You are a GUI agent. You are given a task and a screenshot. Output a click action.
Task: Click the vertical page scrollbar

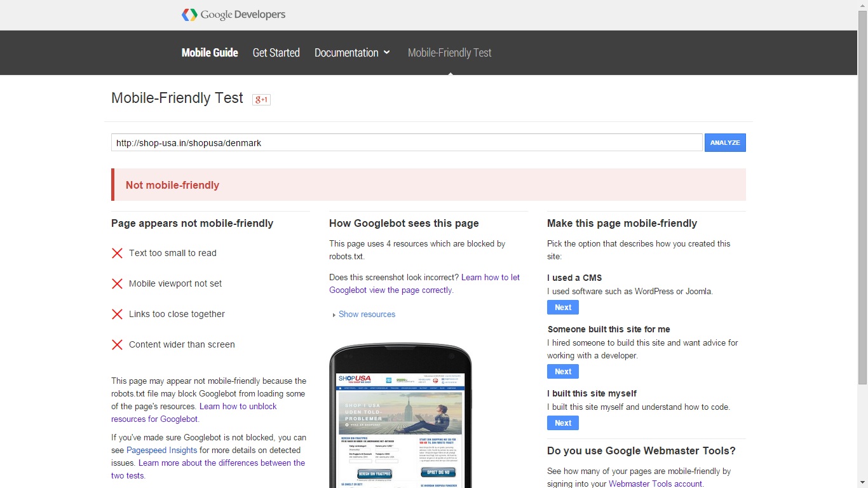862,197
